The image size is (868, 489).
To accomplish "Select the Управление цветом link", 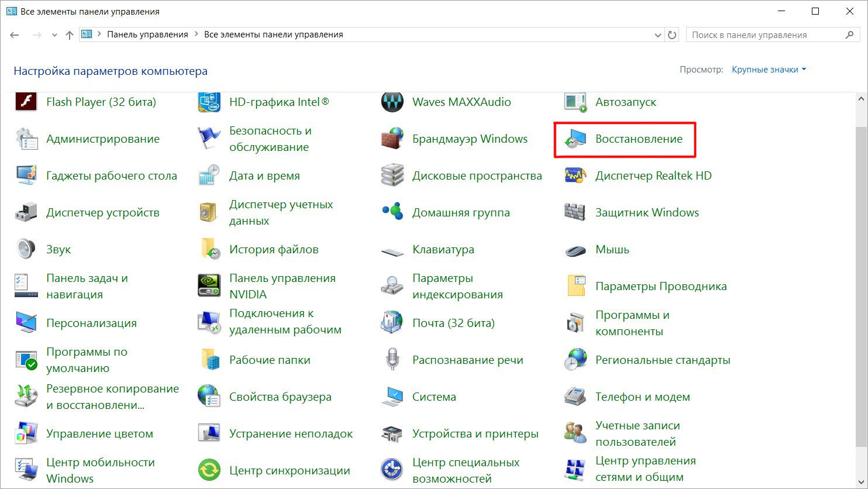I will pos(99,434).
